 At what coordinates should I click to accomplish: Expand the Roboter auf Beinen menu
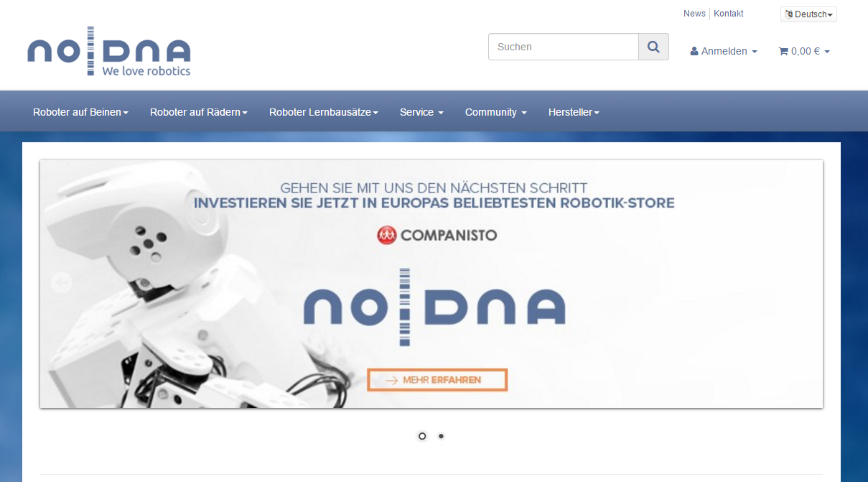pyautogui.click(x=80, y=112)
